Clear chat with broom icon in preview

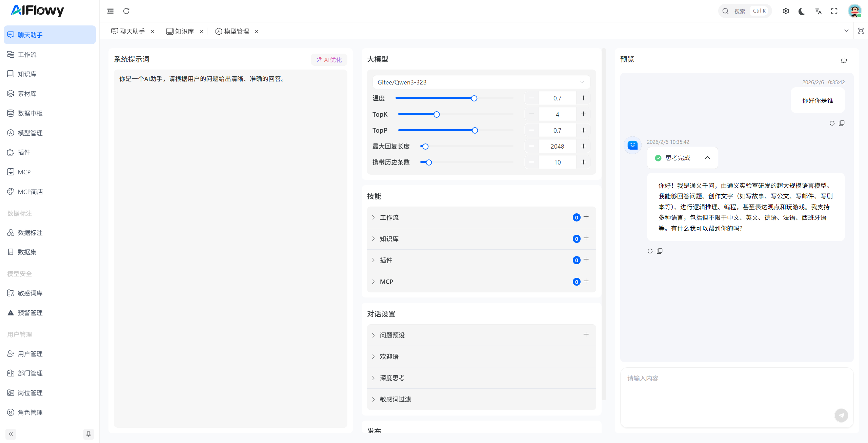pyautogui.click(x=844, y=60)
